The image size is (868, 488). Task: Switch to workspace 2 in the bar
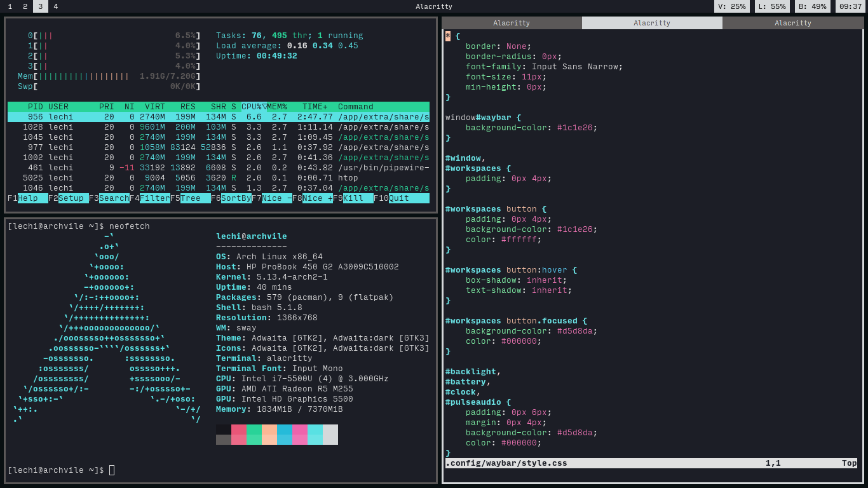click(x=25, y=6)
